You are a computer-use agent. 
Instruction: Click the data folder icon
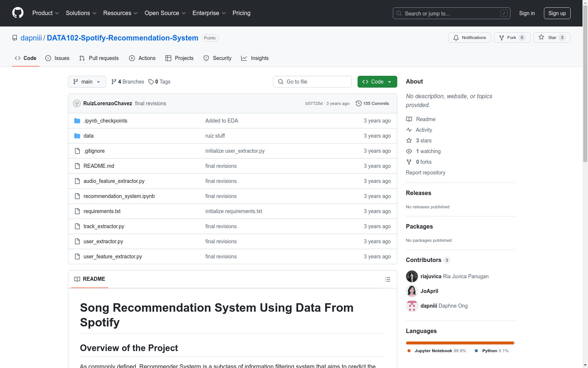(77, 136)
